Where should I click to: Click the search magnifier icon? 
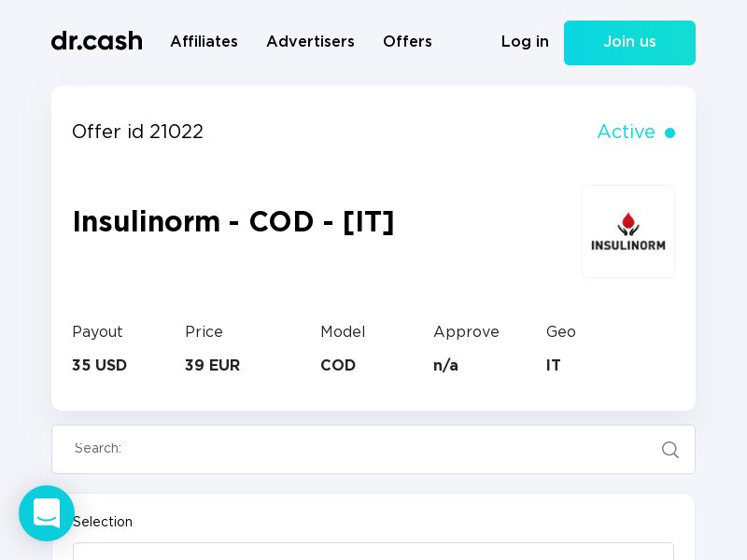click(669, 449)
